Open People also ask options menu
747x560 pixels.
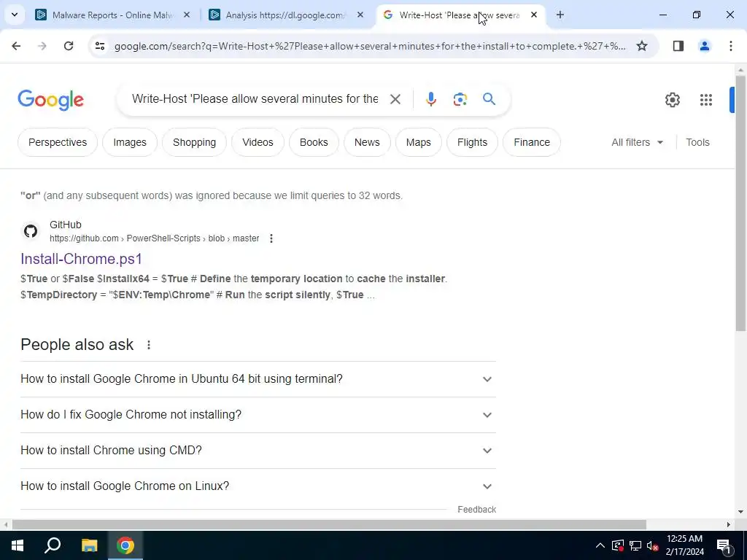tap(149, 345)
